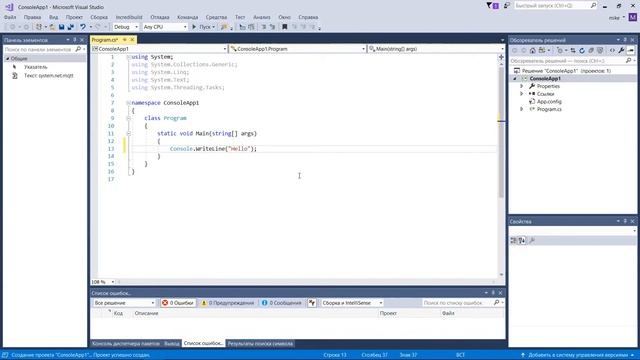This screenshot has width=640, height=360.
Task: Open the Project (Проект) menu
Action: point(74,17)
